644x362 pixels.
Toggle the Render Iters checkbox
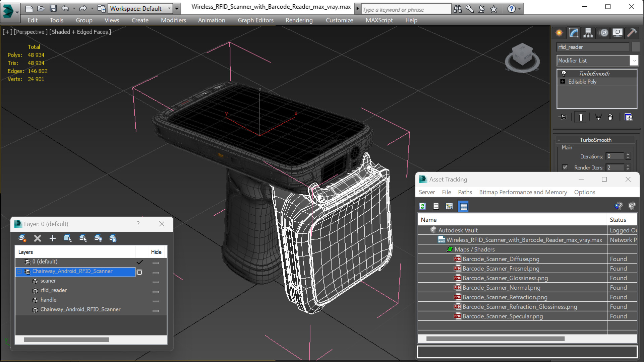(x=565, y=167)
